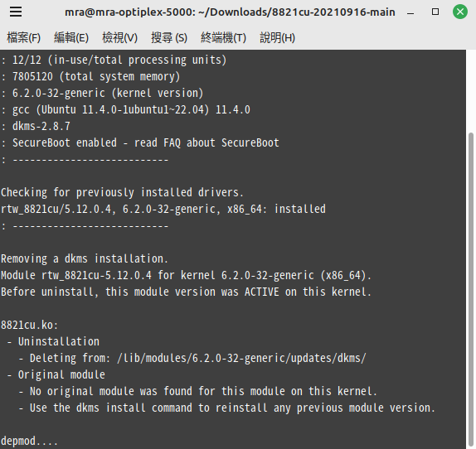The image size is (476, 449).
Task: Open the 檔案(F) menu
Action: (x=24, y=38)
